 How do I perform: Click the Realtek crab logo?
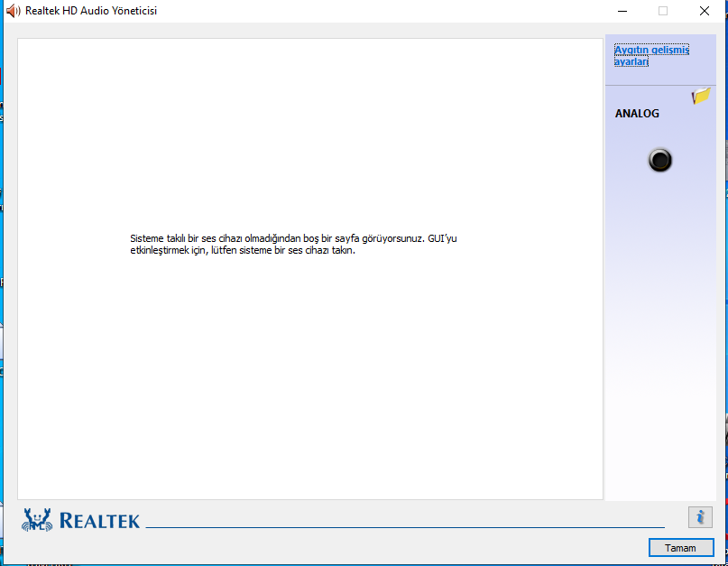tap(37, 520)
